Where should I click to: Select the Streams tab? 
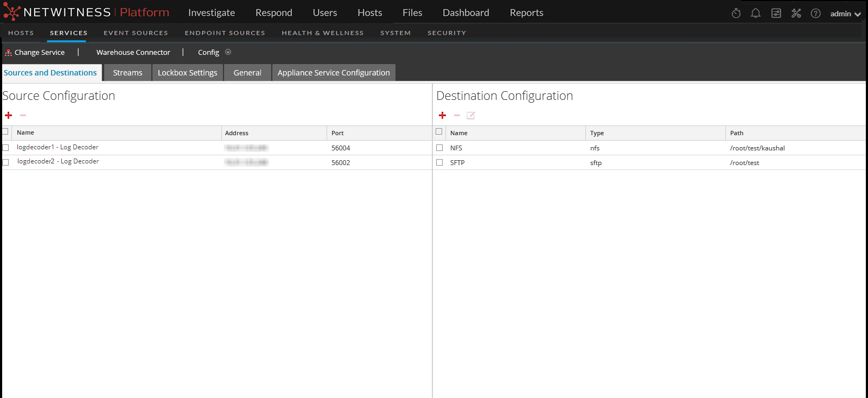[x=127, y=73]
